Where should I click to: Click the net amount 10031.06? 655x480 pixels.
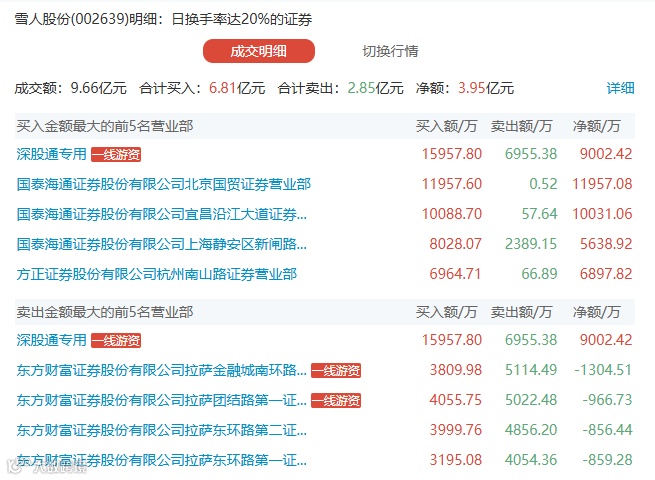[x=602, y=214]
